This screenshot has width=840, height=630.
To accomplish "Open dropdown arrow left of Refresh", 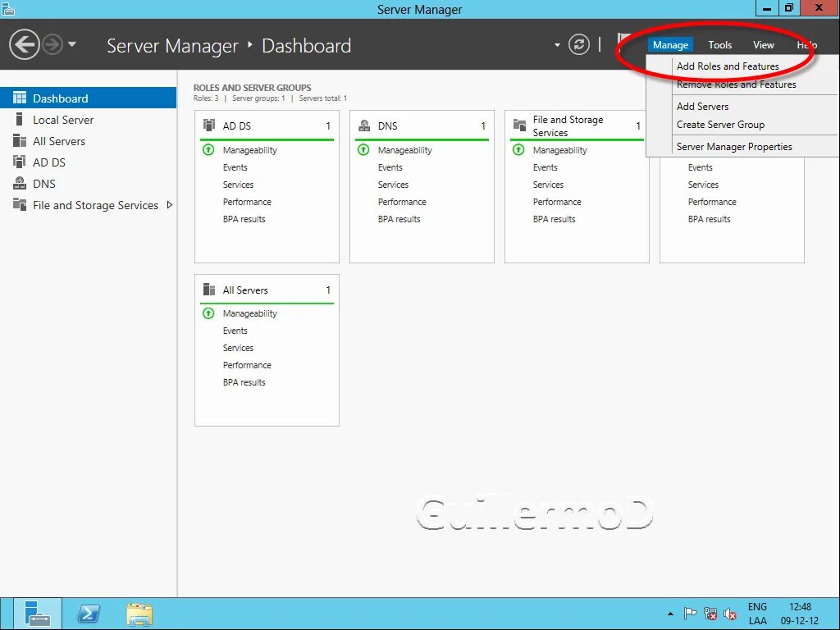I will click(557, 45).
